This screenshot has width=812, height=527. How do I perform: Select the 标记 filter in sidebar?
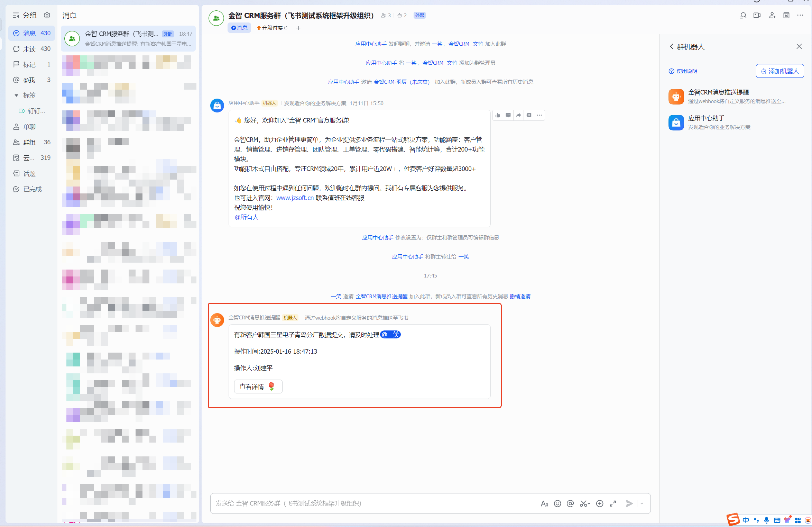coord(31,64)
